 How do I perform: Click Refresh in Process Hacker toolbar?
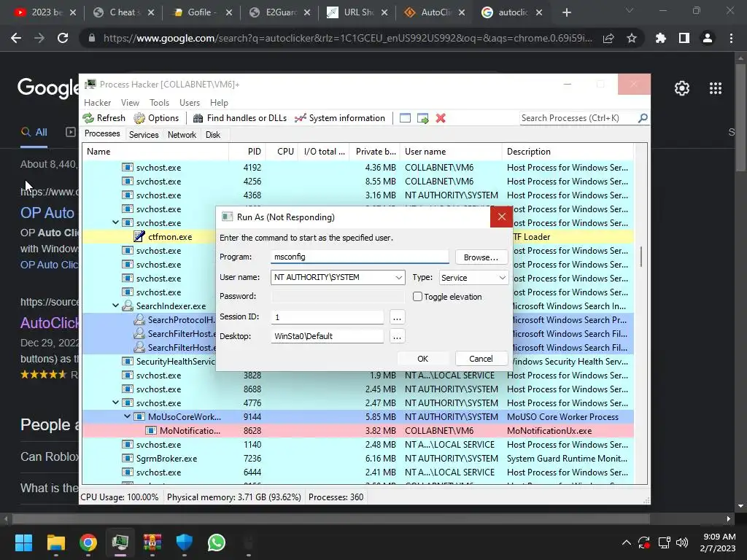pyautogui.click(x=104, y=118)
